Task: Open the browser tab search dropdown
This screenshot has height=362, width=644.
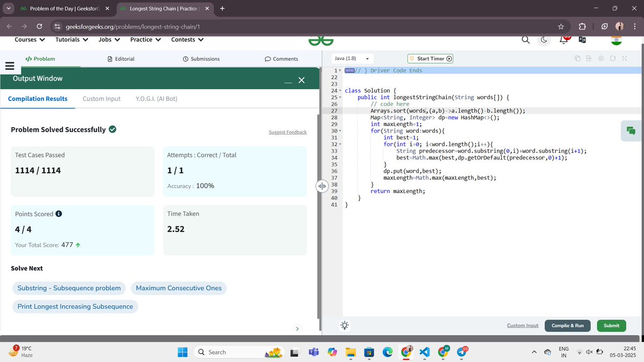Action: tap(8, 8)
